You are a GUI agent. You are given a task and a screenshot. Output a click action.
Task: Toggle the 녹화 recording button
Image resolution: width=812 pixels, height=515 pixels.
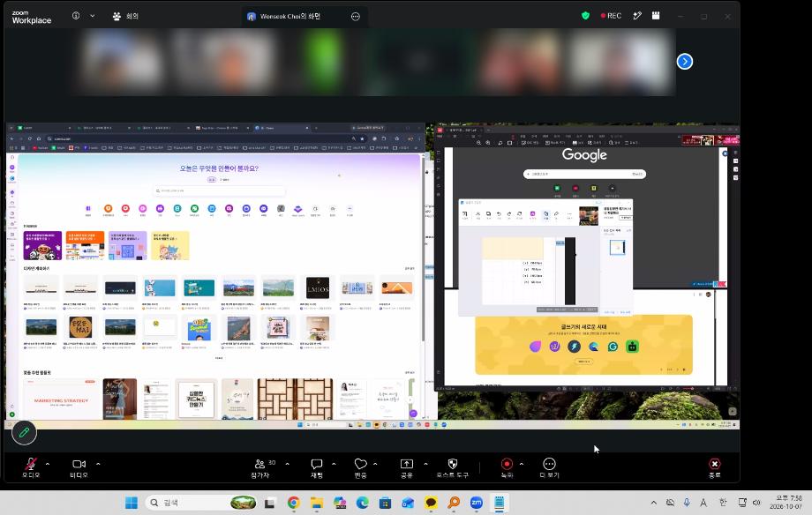point(507,468)
